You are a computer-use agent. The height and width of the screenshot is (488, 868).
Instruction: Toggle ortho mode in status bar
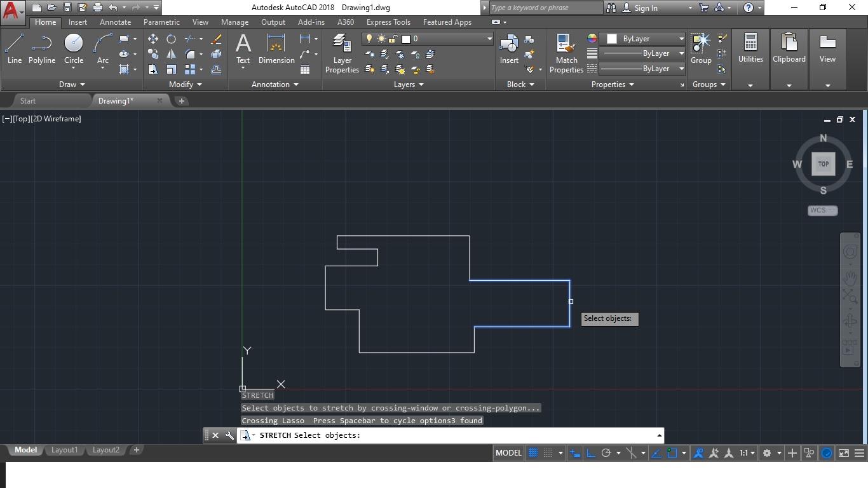pyautogui.click(x=591, y=453)
